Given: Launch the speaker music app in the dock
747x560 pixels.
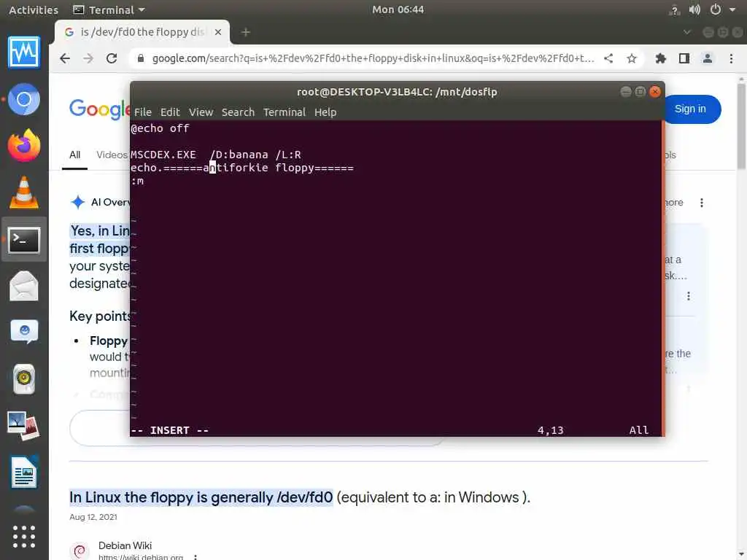Looking at the screenshot, I should click(x=24, y=379).
